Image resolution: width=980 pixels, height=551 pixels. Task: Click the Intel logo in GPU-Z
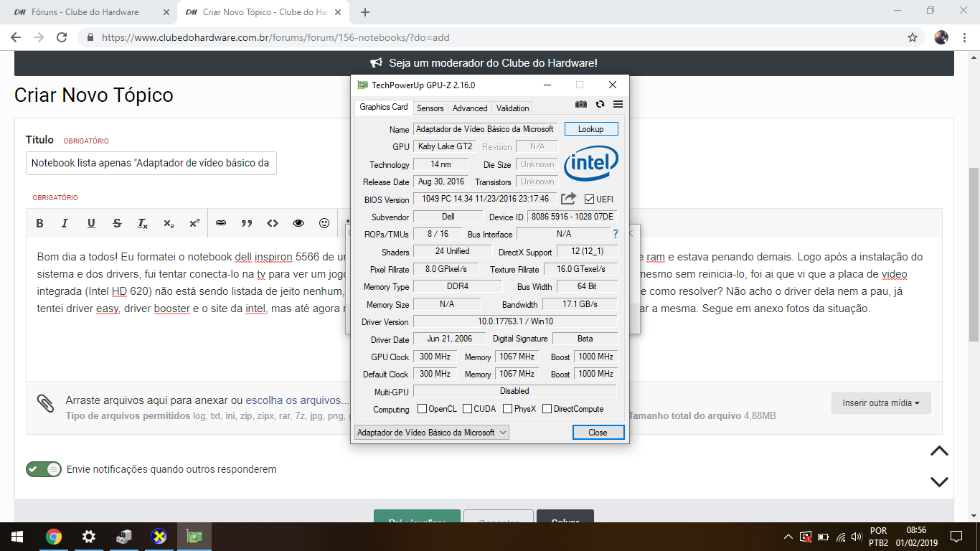(591, 165)
